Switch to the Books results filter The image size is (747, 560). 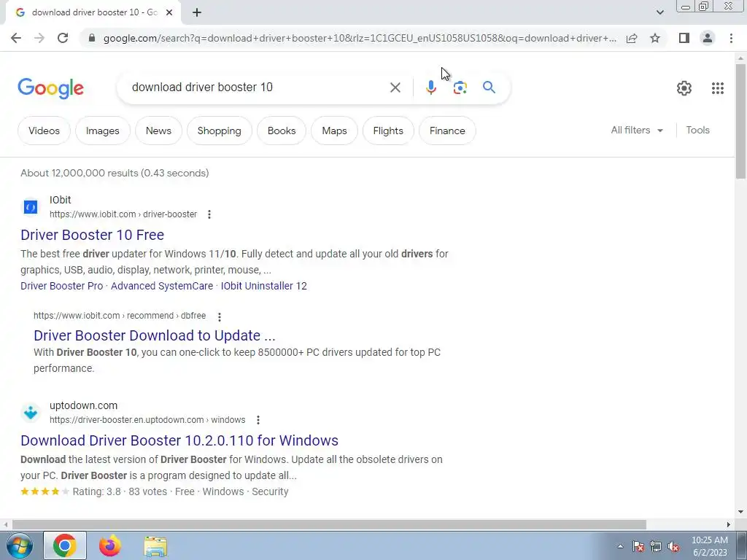click(282, 131)
